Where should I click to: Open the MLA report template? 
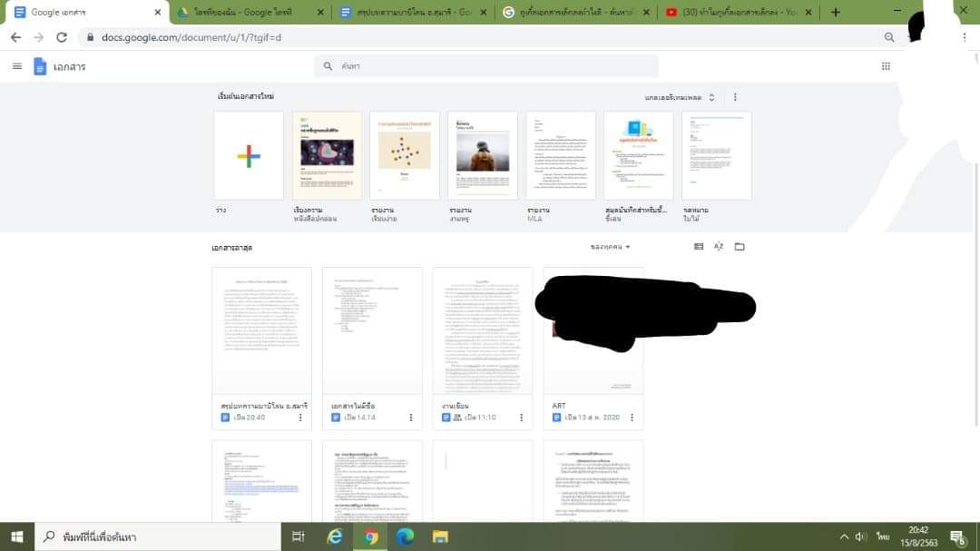pos(561,156)
